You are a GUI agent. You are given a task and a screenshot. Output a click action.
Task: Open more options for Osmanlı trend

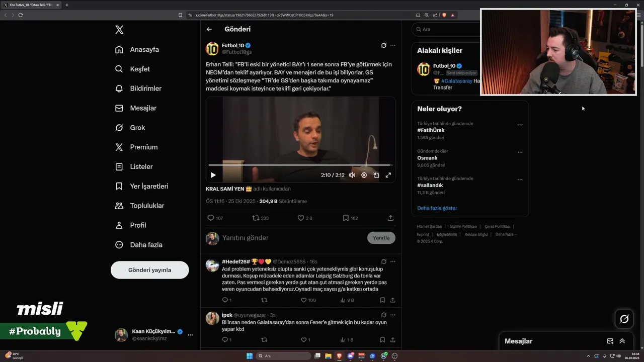520,152
